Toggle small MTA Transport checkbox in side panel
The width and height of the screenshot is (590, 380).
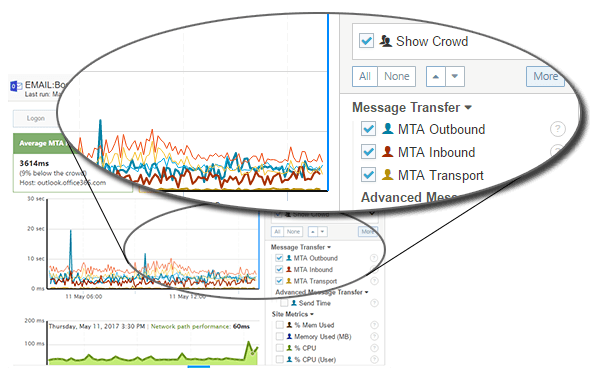click(279, 281)
